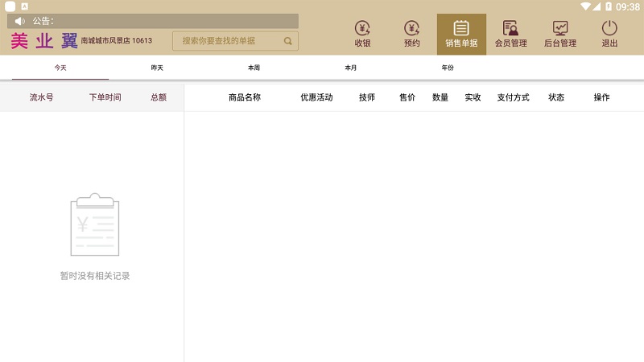Click the 数量 column header
Image resolution: width=644 pixels, height=362 pixels.
pos(440,97)
